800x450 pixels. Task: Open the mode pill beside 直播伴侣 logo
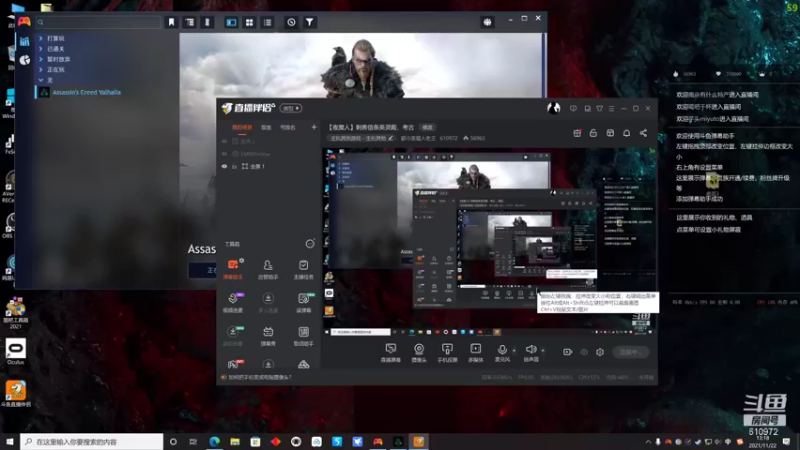point(291,108)
